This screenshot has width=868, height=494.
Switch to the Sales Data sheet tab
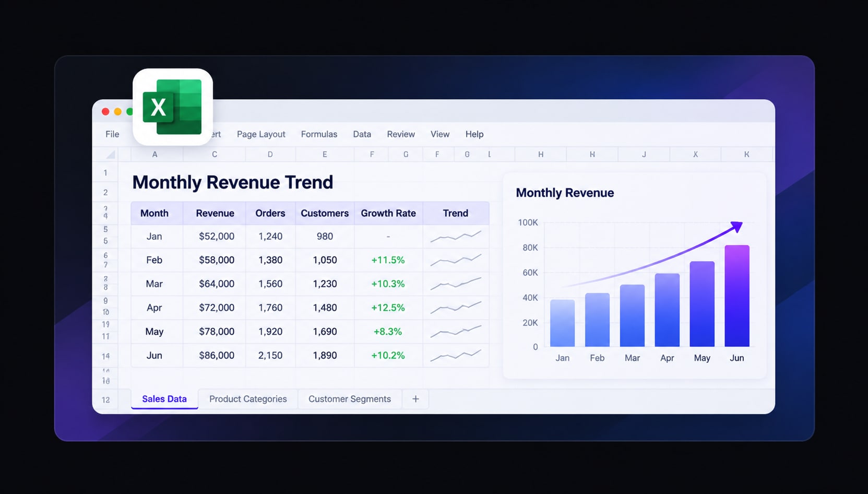(x=164, y=399)
